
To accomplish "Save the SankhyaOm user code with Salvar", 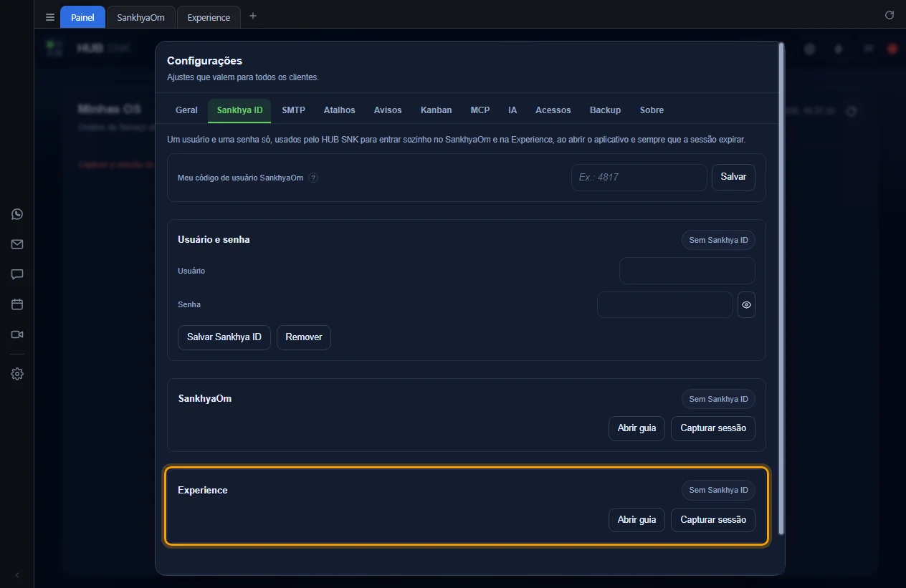I will (733, 177).
